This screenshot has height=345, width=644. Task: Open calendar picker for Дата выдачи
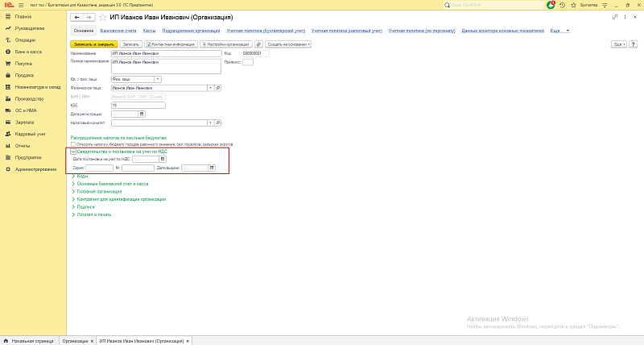(212, 168)
